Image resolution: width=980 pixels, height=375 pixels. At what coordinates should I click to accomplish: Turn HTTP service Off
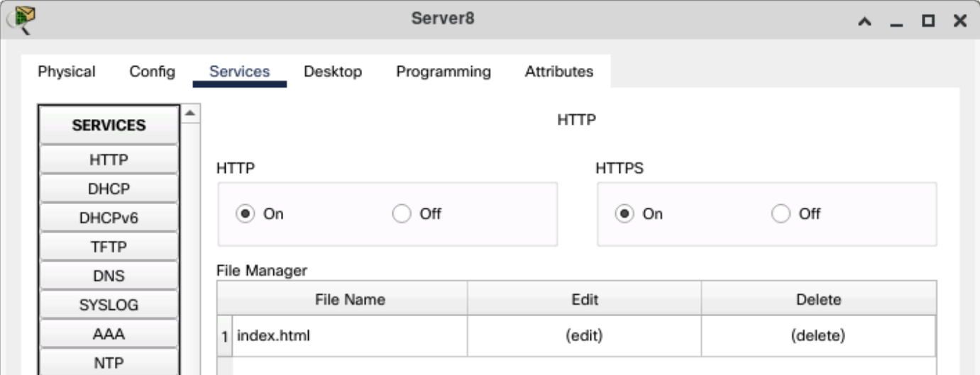coord(402,213)
